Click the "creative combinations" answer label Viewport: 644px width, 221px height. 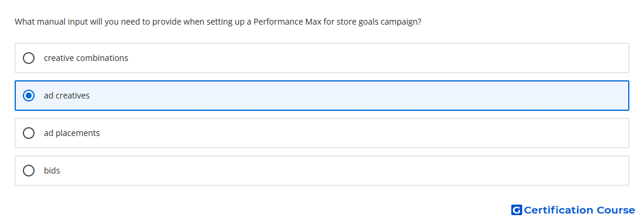(x=86, y=58)
